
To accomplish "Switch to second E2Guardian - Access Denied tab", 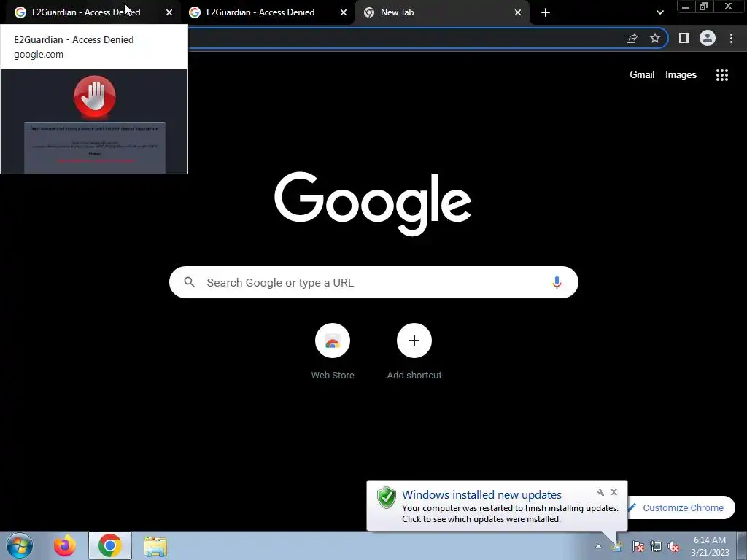I will pos(268,12).
